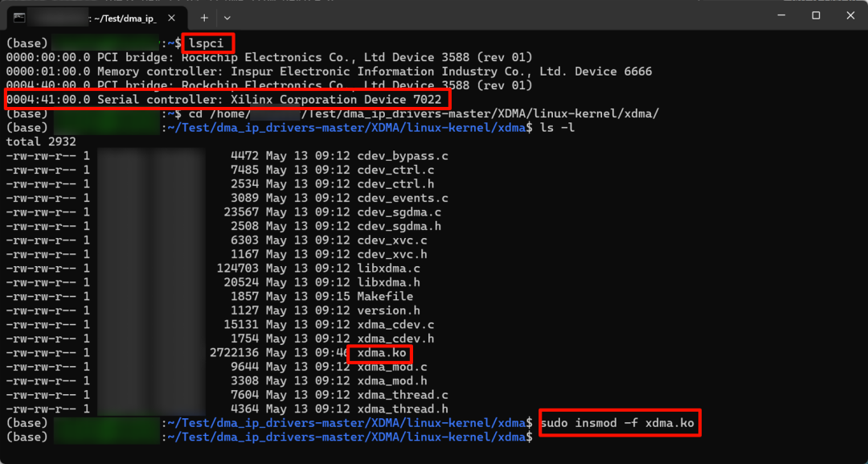Click the highlighted xdma.ko file entry
The height and width of the screenshot is (464, 868).
pos(380,354)
